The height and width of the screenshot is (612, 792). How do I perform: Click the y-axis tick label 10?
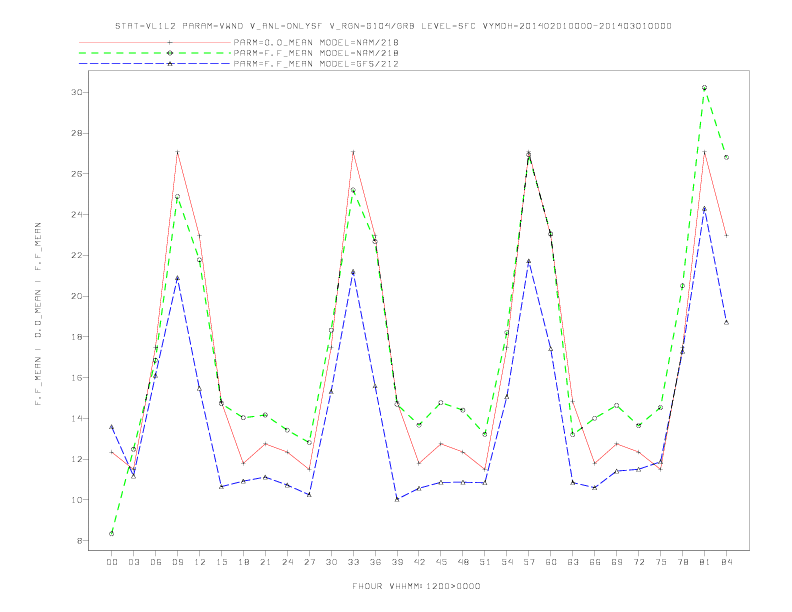click(x=77, y=500)
